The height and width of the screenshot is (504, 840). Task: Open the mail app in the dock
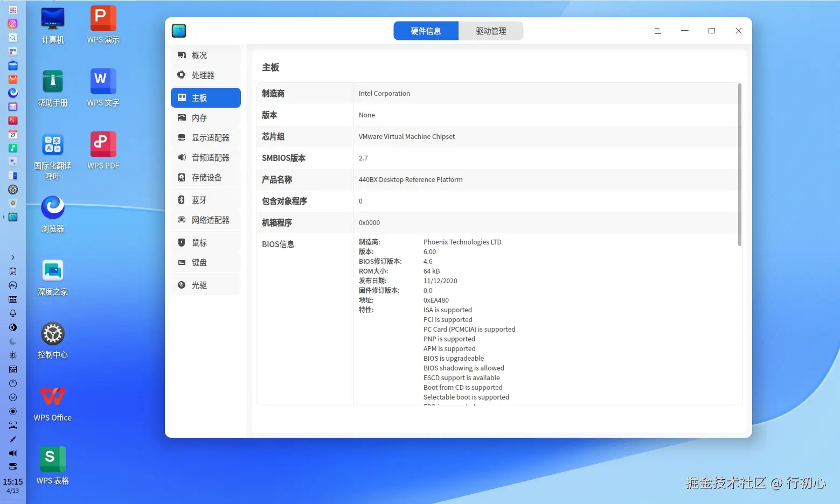13,107
